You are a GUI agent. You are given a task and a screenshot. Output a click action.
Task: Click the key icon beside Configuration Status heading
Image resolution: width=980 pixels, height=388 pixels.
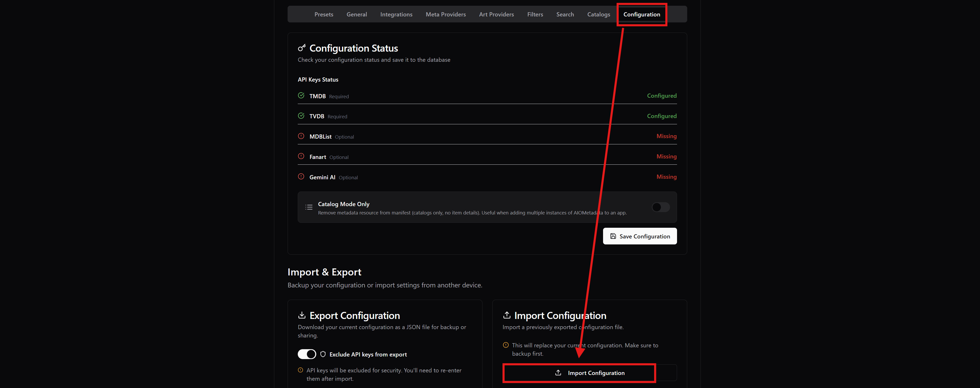click(302, 47)
